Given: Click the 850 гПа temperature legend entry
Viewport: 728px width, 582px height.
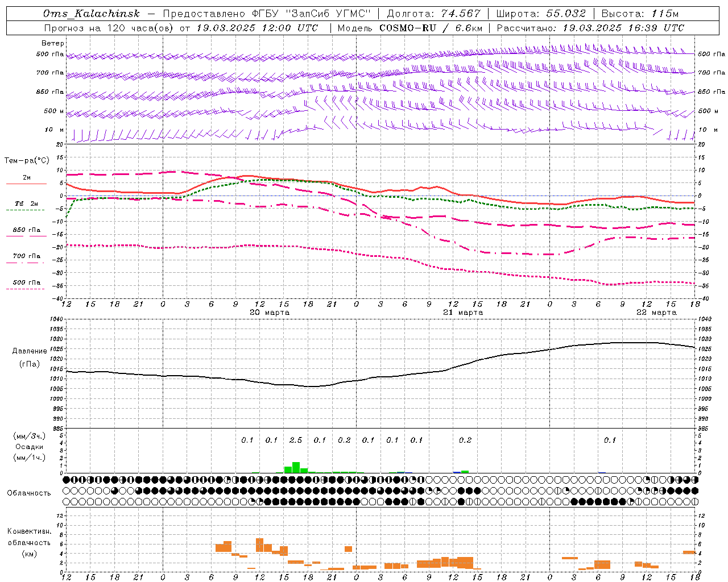Looking at the screenshot, I should (x=26, y=230).
